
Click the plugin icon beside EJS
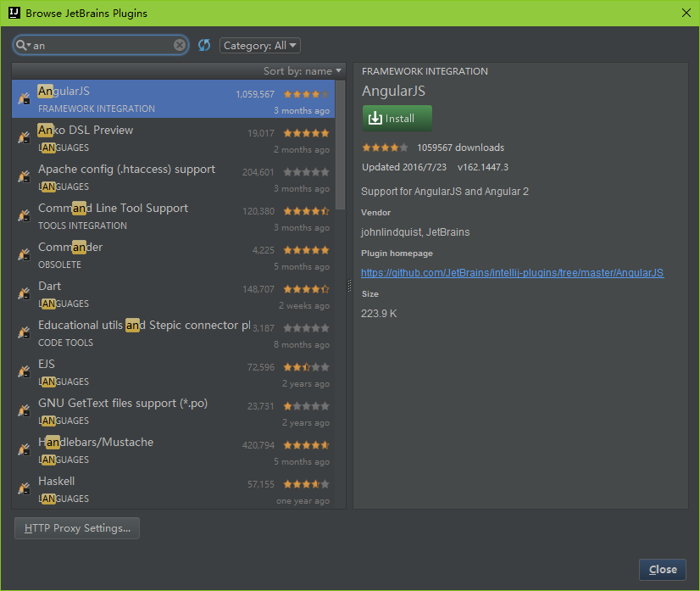pyautogui.click(x=24, y=371)
